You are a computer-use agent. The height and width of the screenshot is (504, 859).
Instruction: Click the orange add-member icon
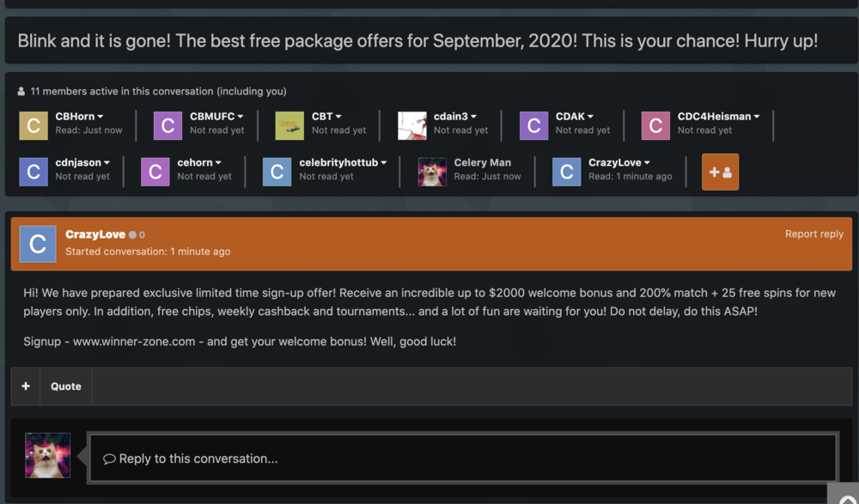720,172
